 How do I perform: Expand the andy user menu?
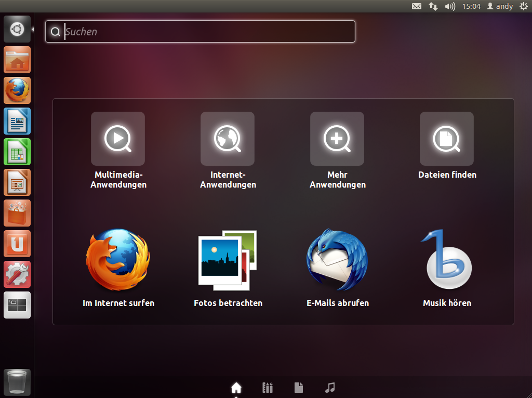coord(499,6)
